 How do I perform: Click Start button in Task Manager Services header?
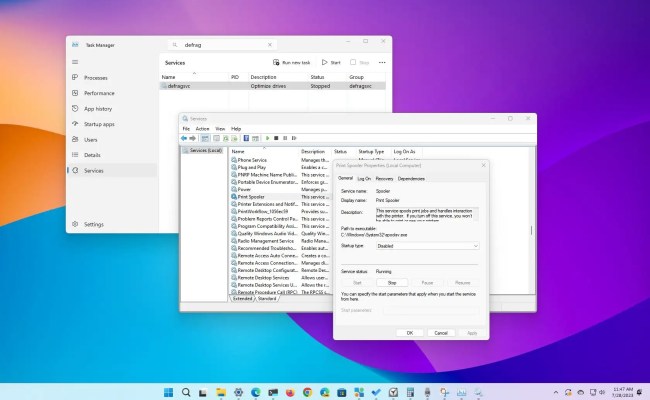331,63
